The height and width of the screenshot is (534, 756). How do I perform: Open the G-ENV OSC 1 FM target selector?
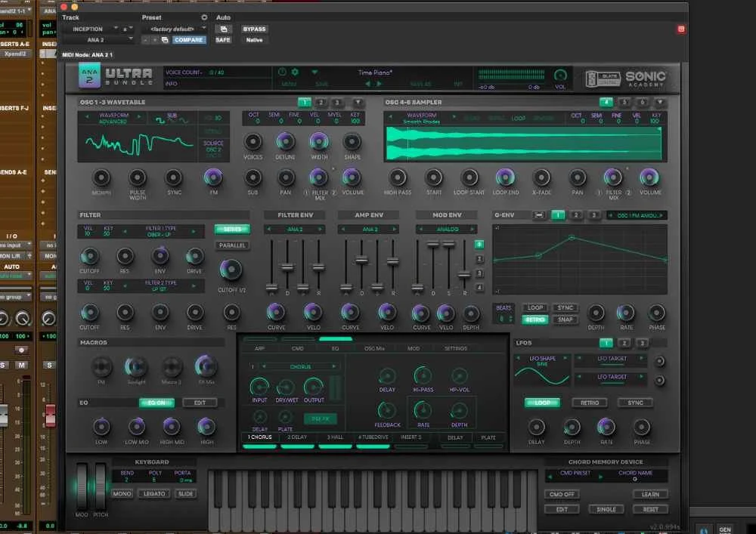637,215
